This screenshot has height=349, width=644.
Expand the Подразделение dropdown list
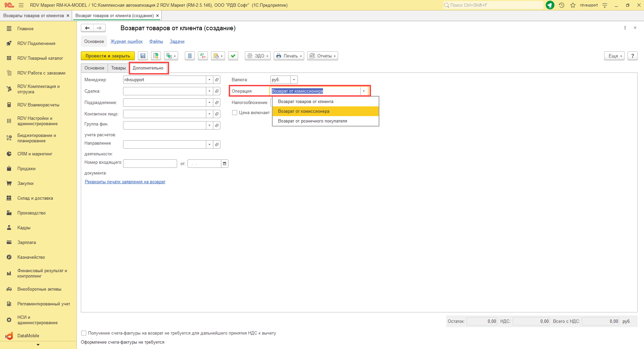[209, 103]
